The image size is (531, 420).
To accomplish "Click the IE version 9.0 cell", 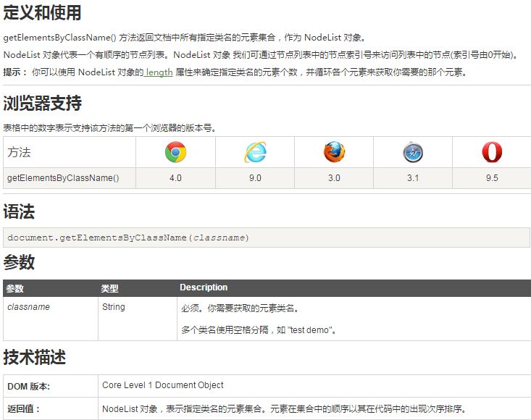I will (x=255, y=178).
